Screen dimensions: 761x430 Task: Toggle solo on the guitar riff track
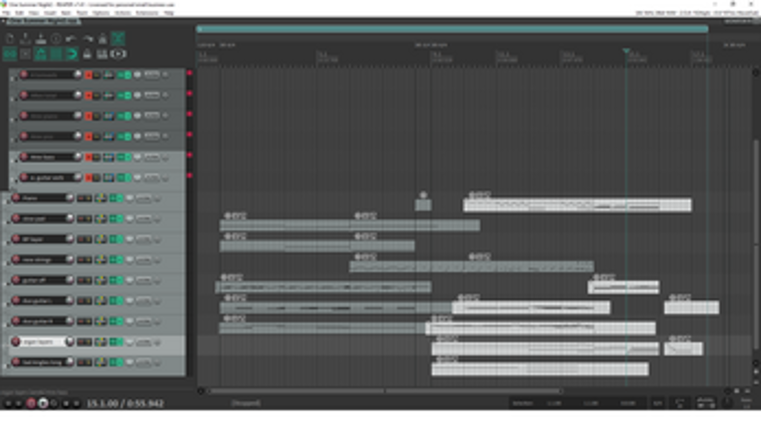tap(88, 280)
